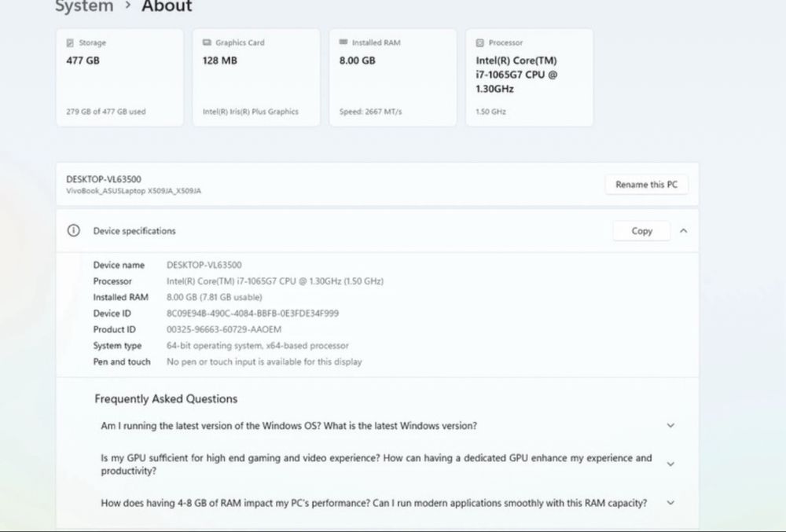
Task: Click the Graphics Card icon
Action: pos(207,43)
